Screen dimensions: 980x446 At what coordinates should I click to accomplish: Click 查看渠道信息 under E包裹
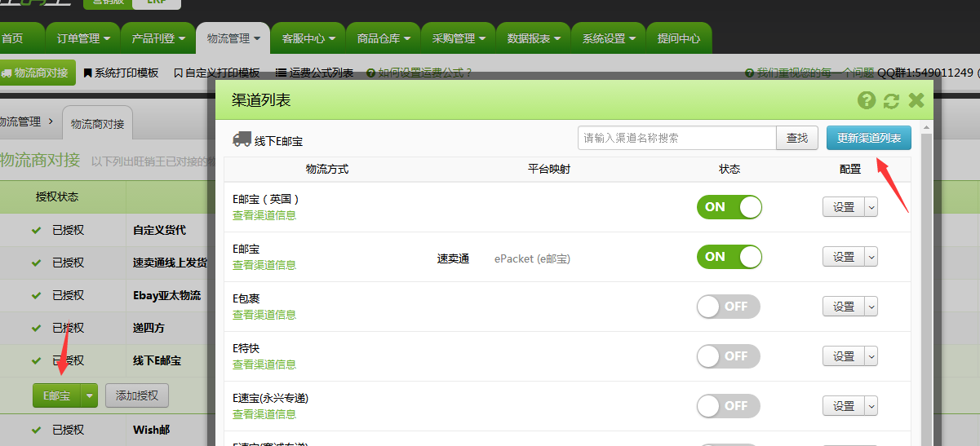[264, 315]
